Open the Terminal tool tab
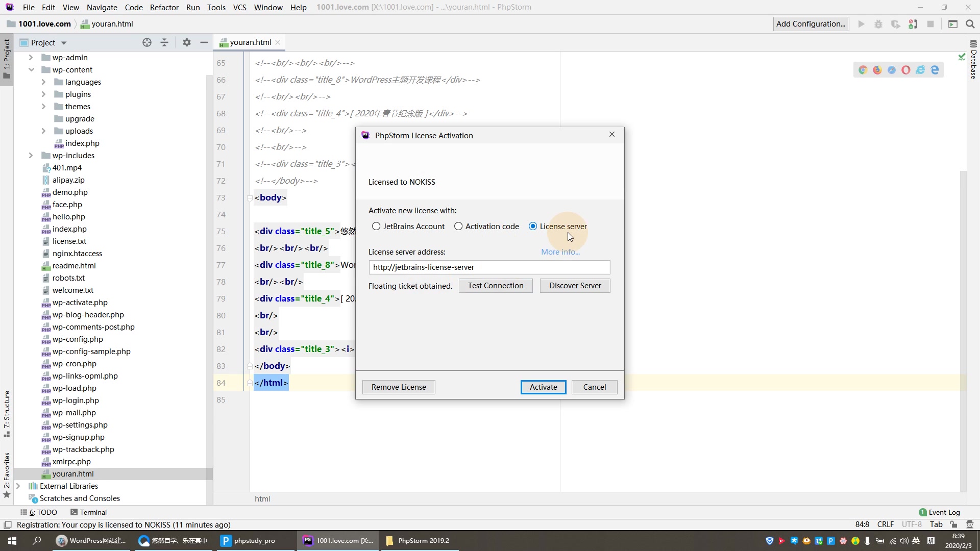Image resolution: width=980 pixels, height=551 pixels. click(x=88, y=512)
